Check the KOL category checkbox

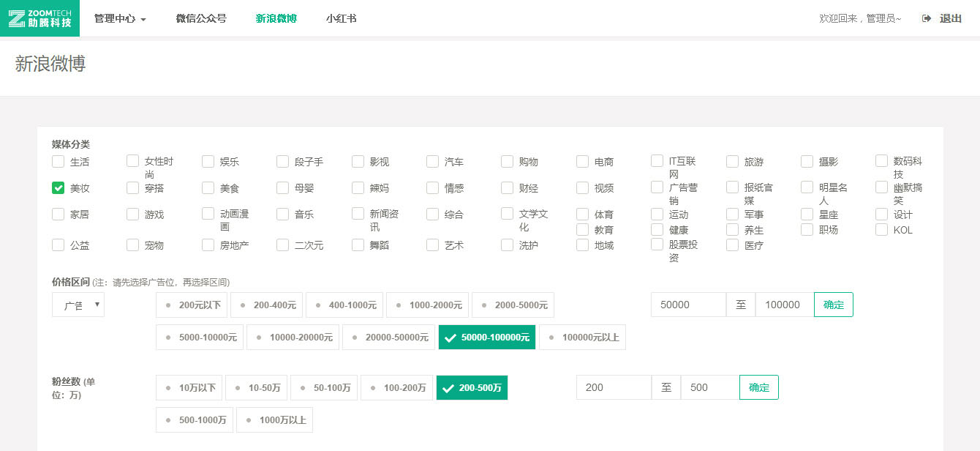click(x=881, y=229)
